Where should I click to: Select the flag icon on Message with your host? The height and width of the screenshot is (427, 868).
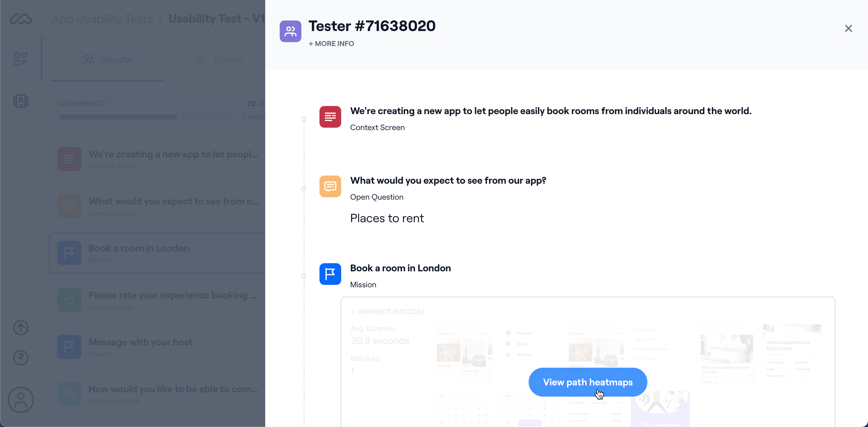click(x=69, y=347)
